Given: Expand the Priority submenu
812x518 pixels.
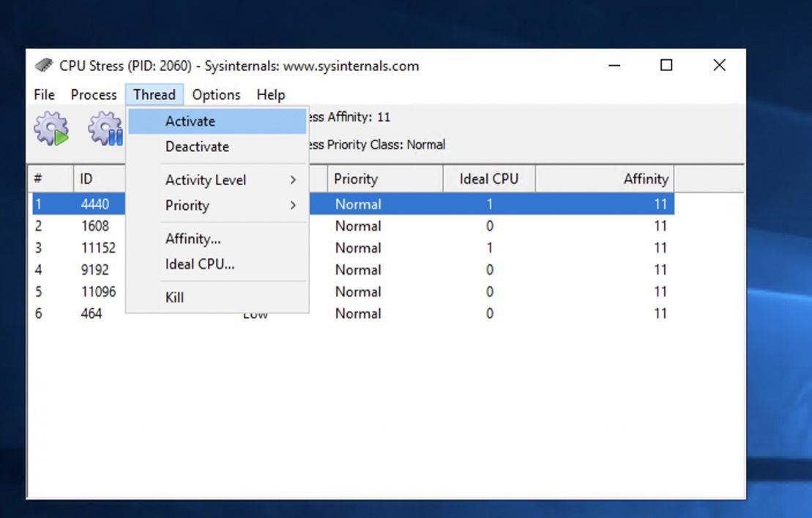Looking at the screenshot, I should [x=217, y=206].
